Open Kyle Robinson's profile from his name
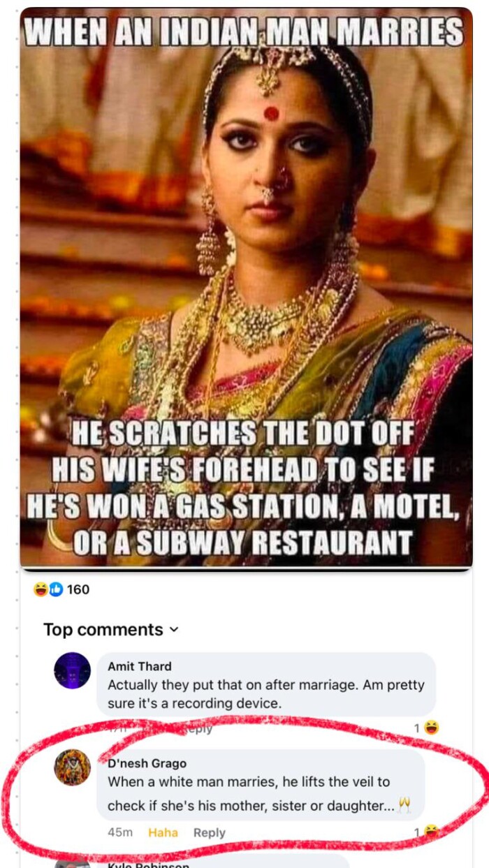The image size is (489, 868). pos(148,865)
